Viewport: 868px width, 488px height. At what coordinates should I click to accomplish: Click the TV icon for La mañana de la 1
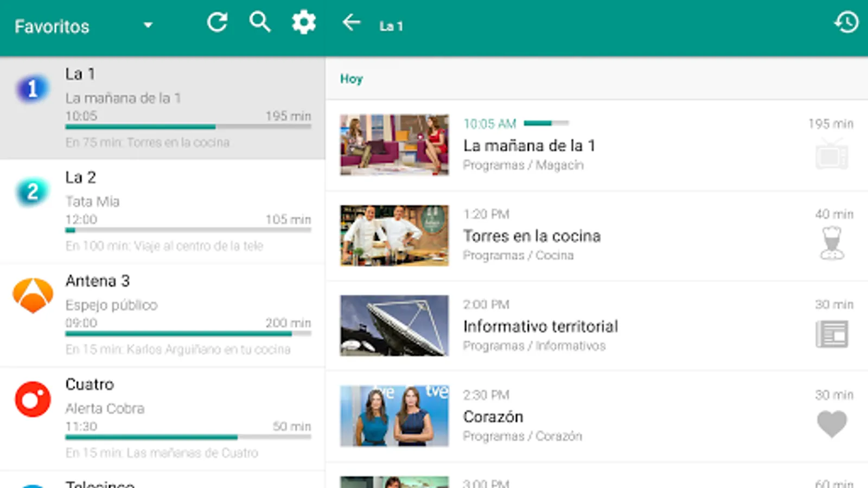coord(832,154)
